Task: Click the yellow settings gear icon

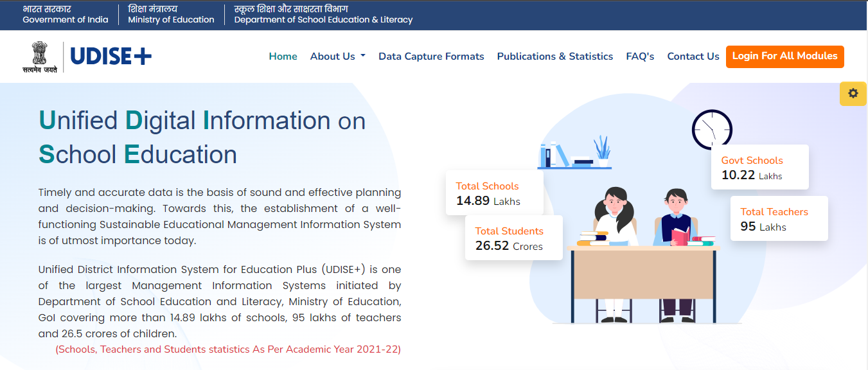Action: click(x=853, y=94)
